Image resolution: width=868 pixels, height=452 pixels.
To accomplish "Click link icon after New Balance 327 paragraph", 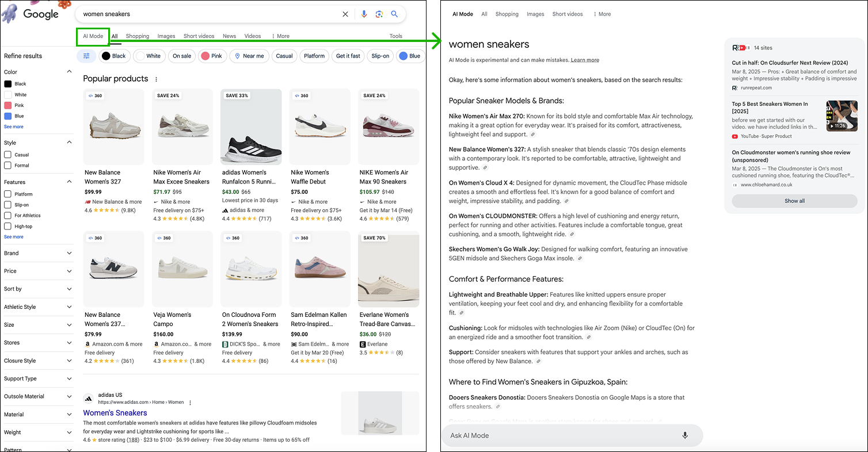I will (x=485, y=168).
